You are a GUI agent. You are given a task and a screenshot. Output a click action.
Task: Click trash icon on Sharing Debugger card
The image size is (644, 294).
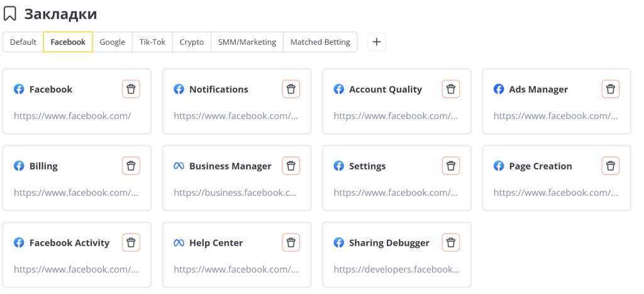(x=451, y=242)
